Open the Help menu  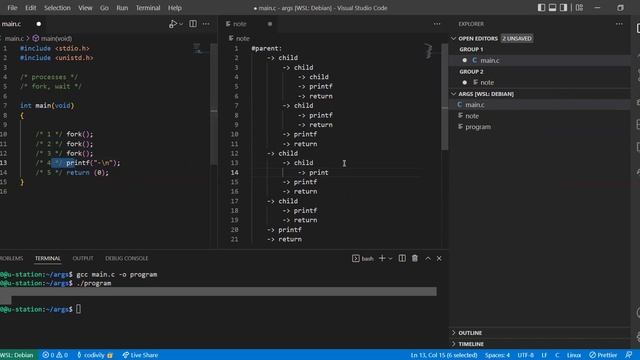(175, 8)
